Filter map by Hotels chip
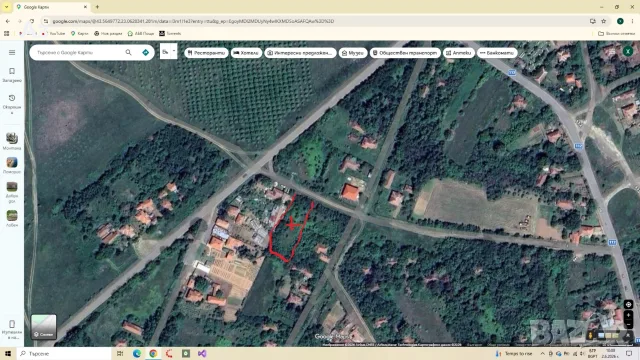Screen dimensions: 640x360 click(x=246, y=53)
